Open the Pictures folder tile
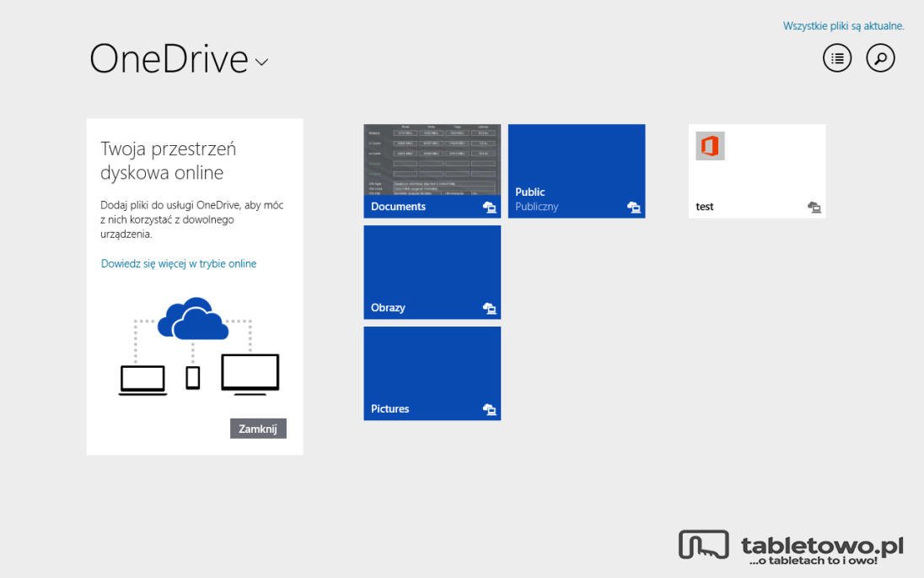The width and height of the screenshot is (924, 578). (432, 373)
